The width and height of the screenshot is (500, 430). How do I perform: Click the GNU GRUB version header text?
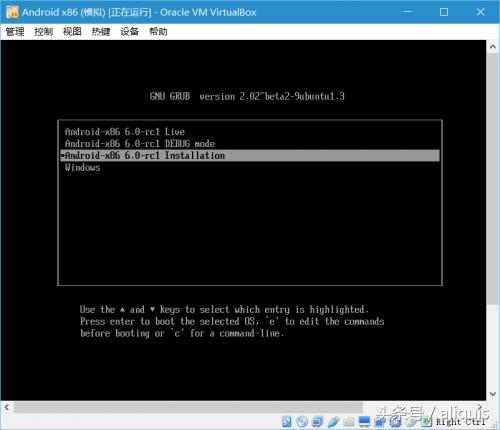click(247, 96)
